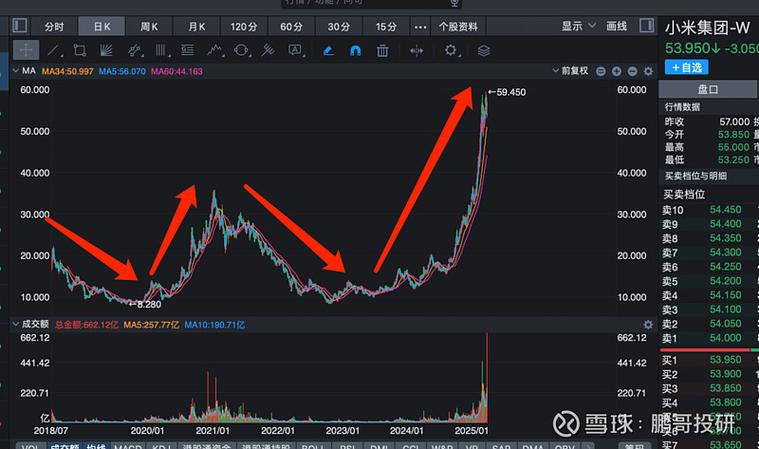The width and height of the screenshot is (759, 449).
Task: Select the ruler measure tool
Action: point(268,50)
